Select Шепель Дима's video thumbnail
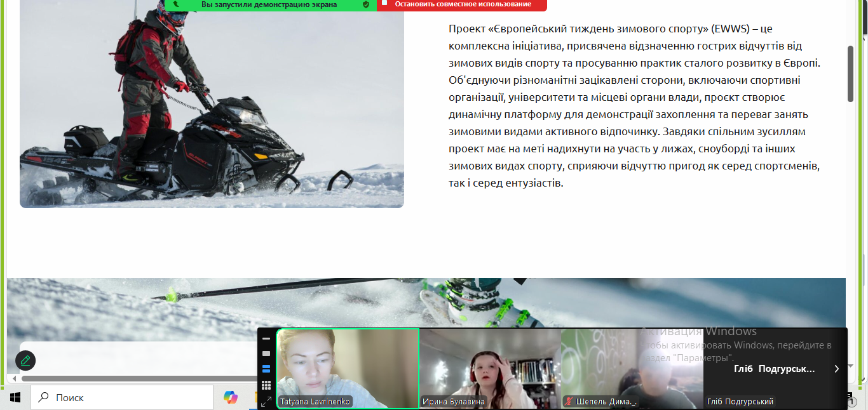This screenshot has width=868, height=410. (x=632, y=368)
